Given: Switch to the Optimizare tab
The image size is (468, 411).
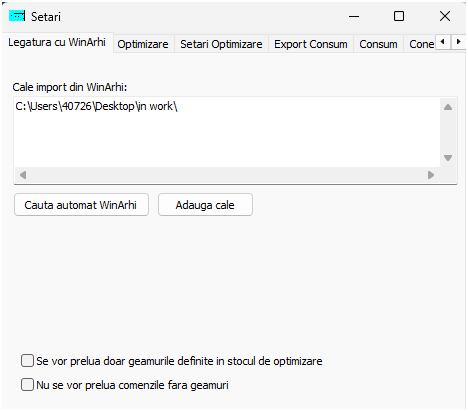Looking at the screenshot, I should (143, 44).
